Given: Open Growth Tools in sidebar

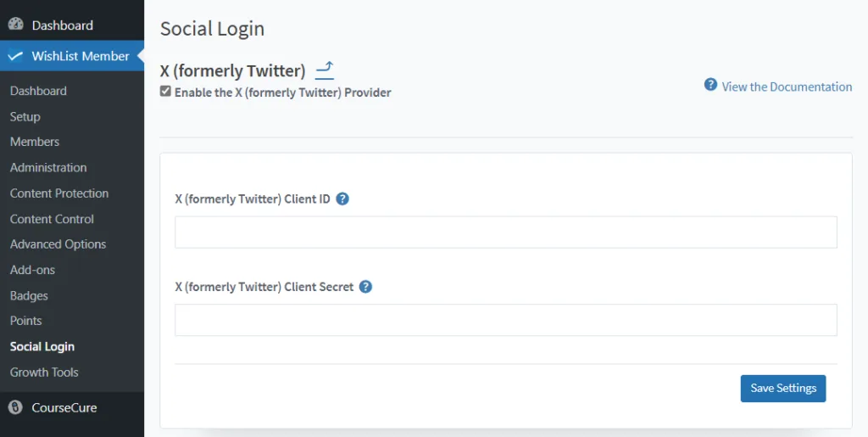Looking at the screenshot, I should (44, 373).
